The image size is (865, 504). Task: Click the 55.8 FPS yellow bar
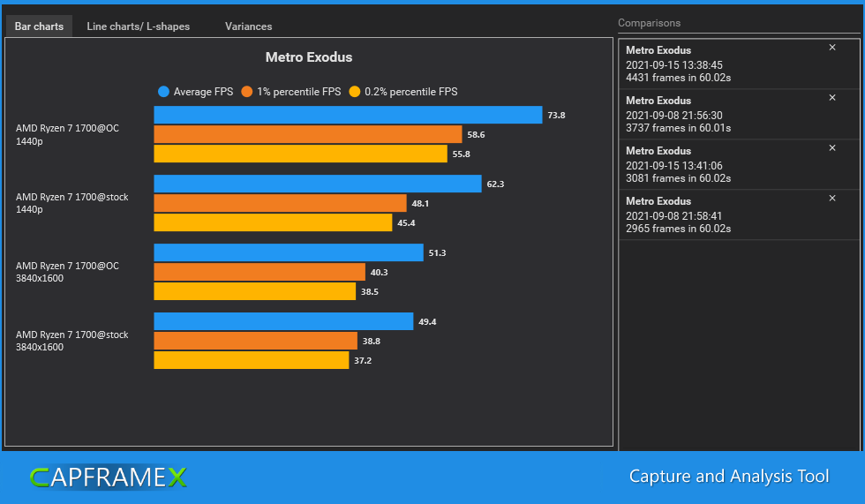(x=301, y=154)
